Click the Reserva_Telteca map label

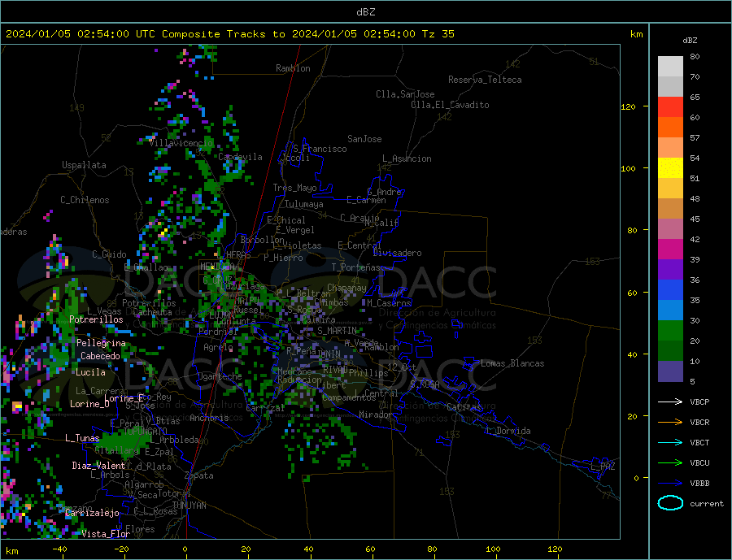click(485, 80)
